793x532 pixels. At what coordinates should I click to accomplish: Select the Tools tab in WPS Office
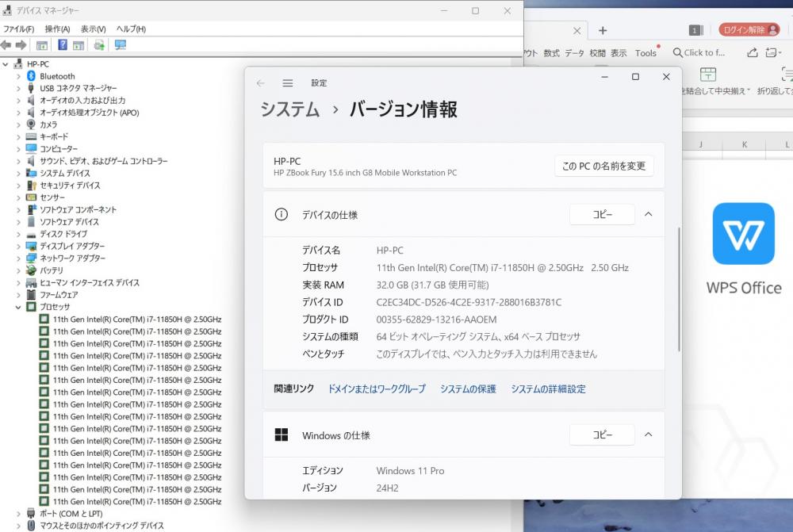point(646,53)
